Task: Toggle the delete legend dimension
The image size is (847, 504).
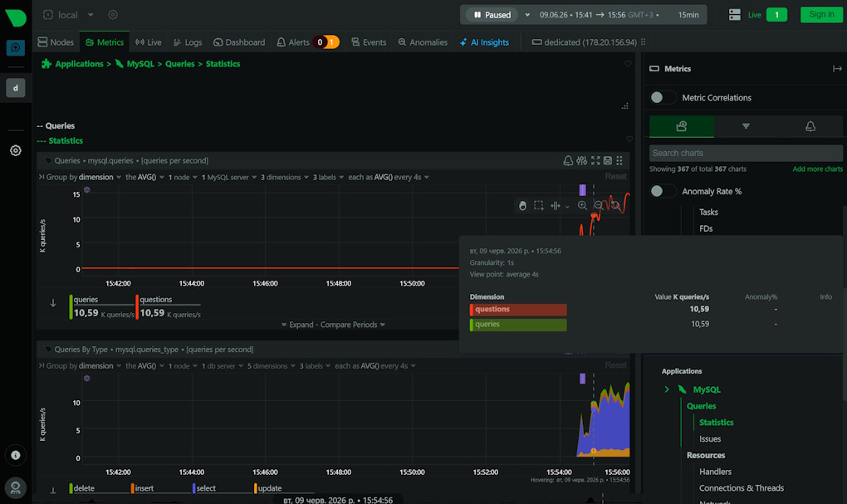Action: pyautogui.click(x=83, y=488)
